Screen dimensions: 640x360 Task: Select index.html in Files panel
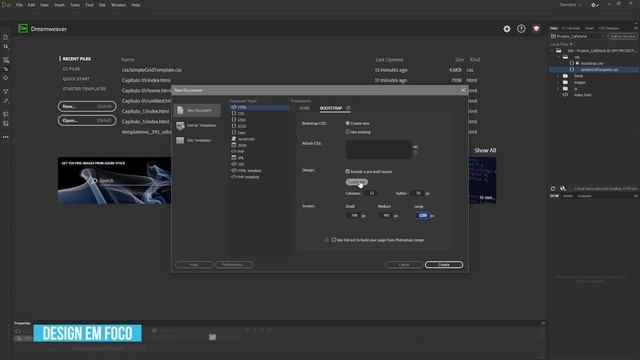[582, 95]
